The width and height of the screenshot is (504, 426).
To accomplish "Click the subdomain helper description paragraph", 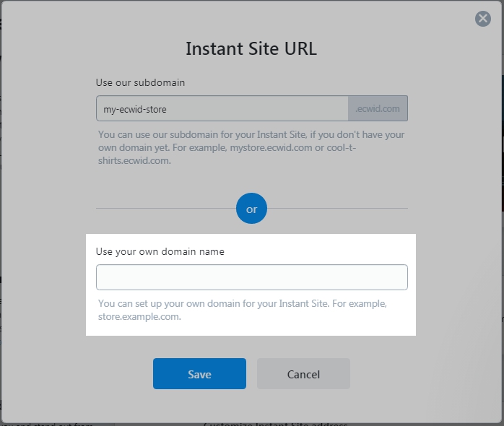I will (x=251, y=147).
